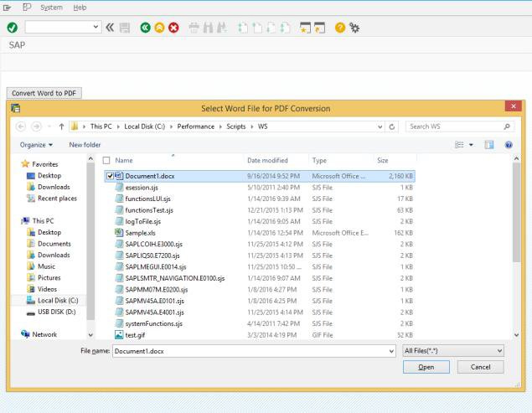Click the Customize Local Layout gear icon

point(354,28)
